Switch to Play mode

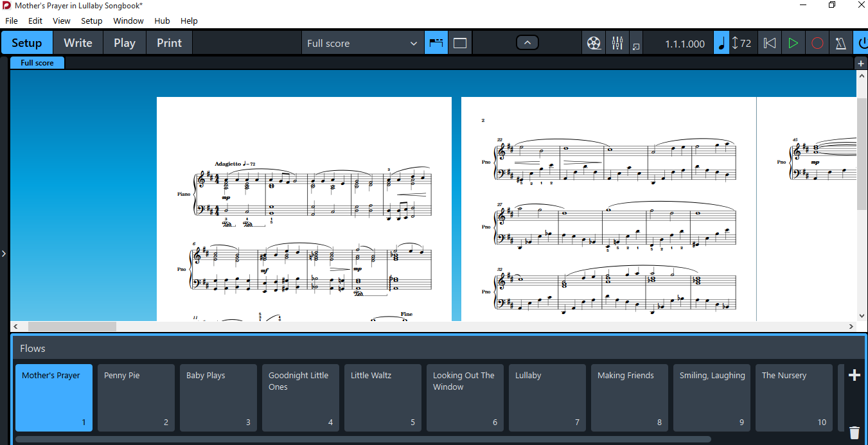125,43
